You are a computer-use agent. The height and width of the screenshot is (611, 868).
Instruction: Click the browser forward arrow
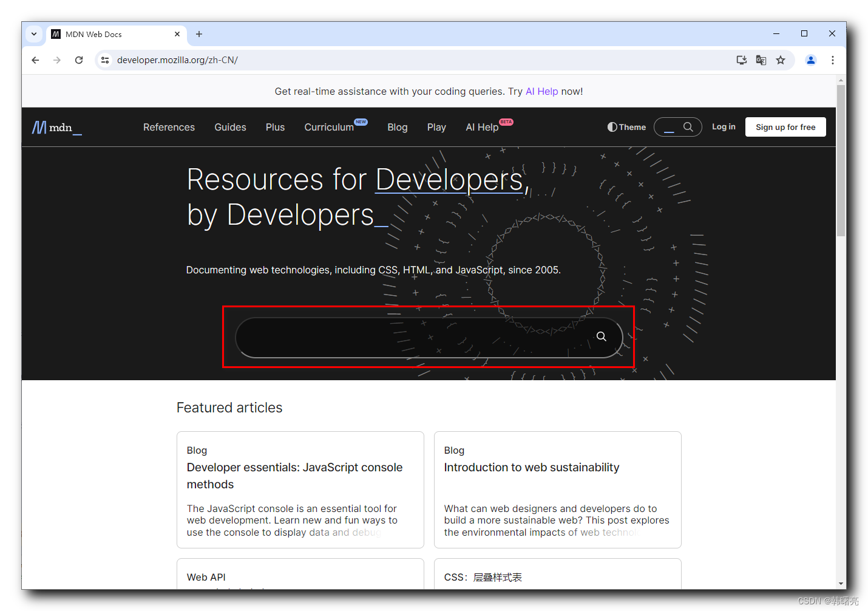click(57, 60)
